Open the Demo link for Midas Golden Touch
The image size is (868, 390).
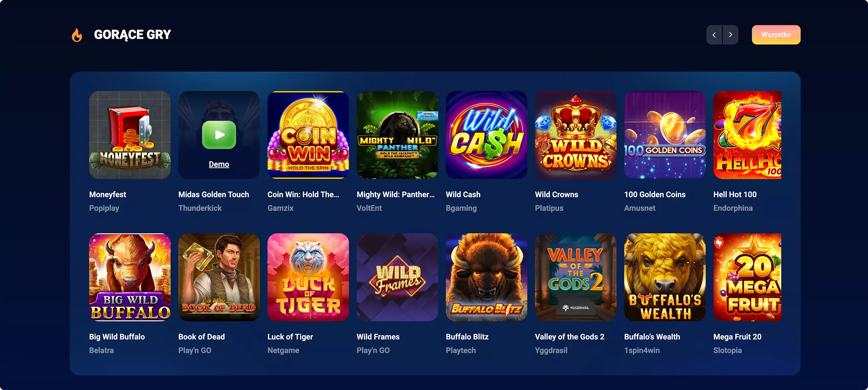219,164
